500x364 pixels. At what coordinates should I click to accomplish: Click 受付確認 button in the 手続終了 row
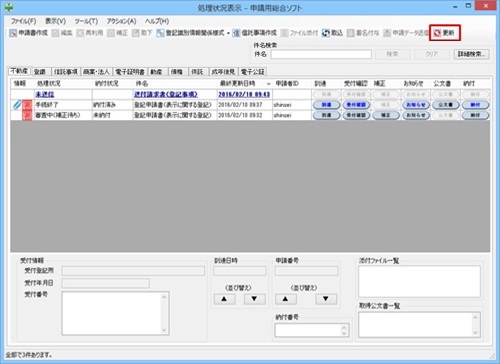pyautogui.click(x=356, y=105)
